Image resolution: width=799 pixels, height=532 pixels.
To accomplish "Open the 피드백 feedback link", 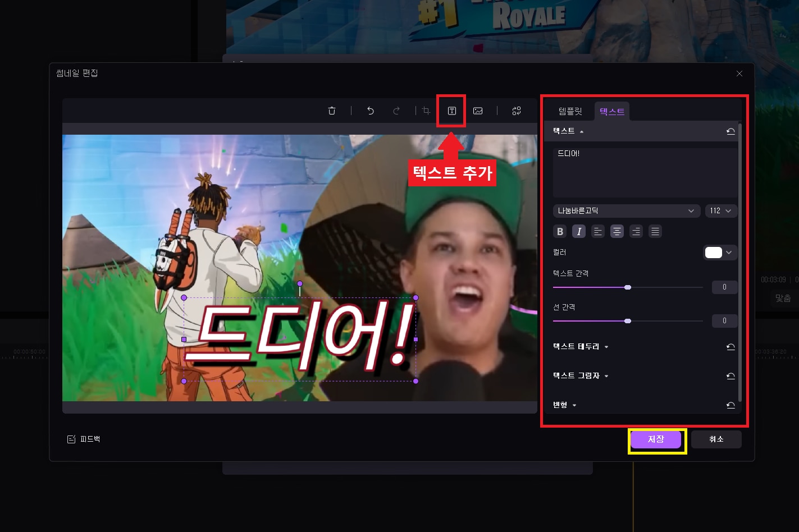I will coord(84,439).
